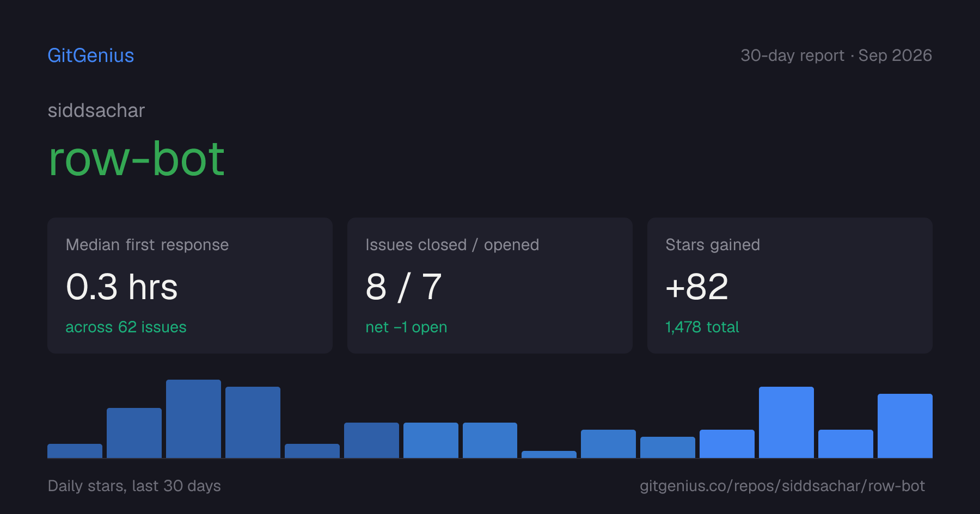Click the gitgenius.co/repos/siddsachar/row-bot URL

[x=782, y=486]
